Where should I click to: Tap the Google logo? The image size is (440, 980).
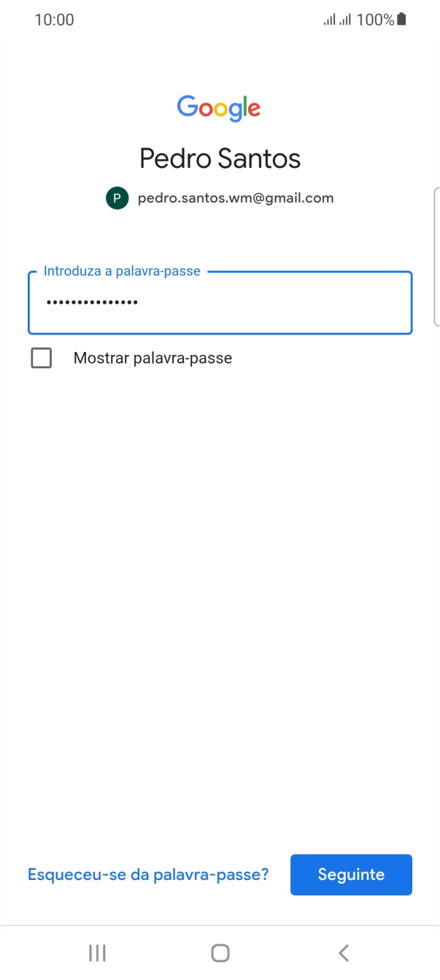point(220,108)
